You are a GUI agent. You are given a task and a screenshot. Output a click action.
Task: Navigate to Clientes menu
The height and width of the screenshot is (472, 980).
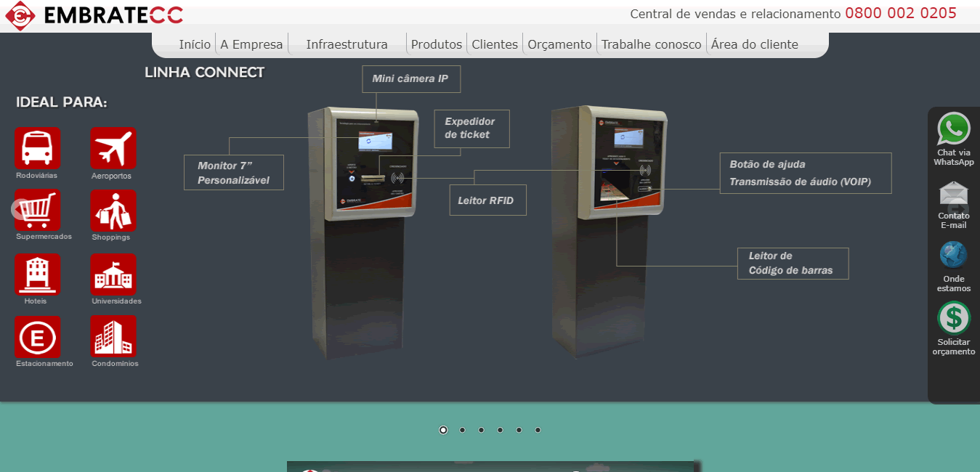[495, 44]
